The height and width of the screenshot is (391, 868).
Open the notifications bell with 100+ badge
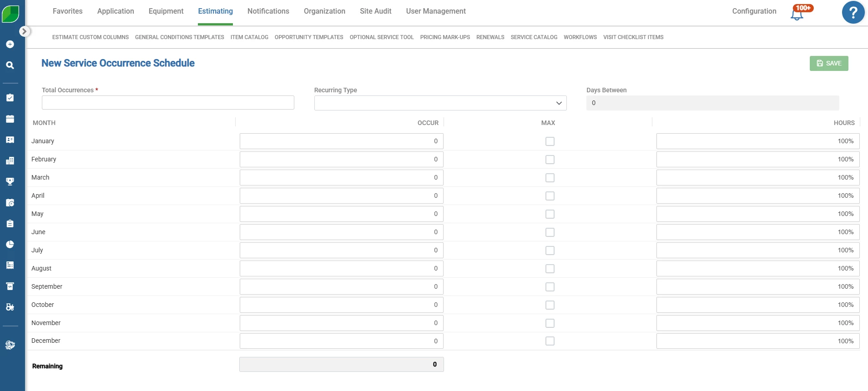tap(802, 12)
